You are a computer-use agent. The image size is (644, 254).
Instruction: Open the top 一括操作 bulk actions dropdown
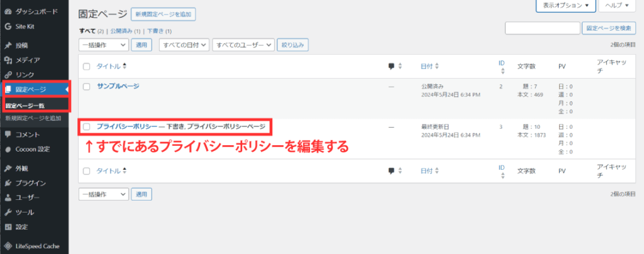click(103, 45)
